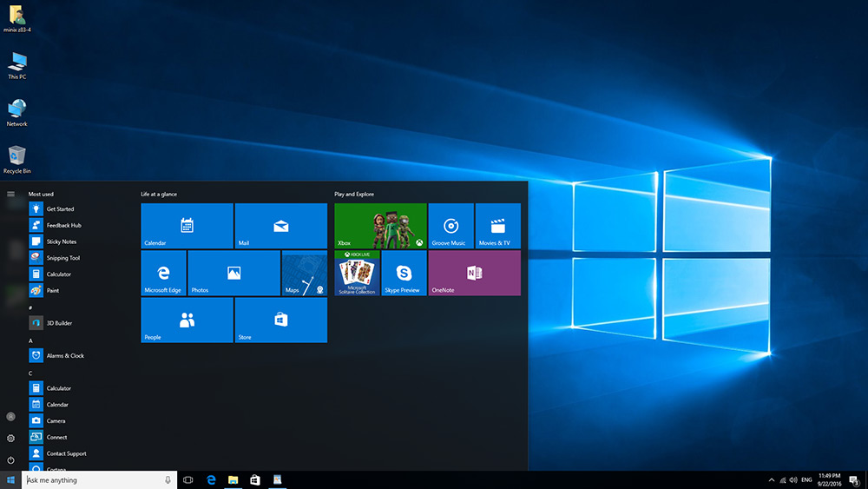
Task: Open the Movies & TV tile
Action: [497, 226]
